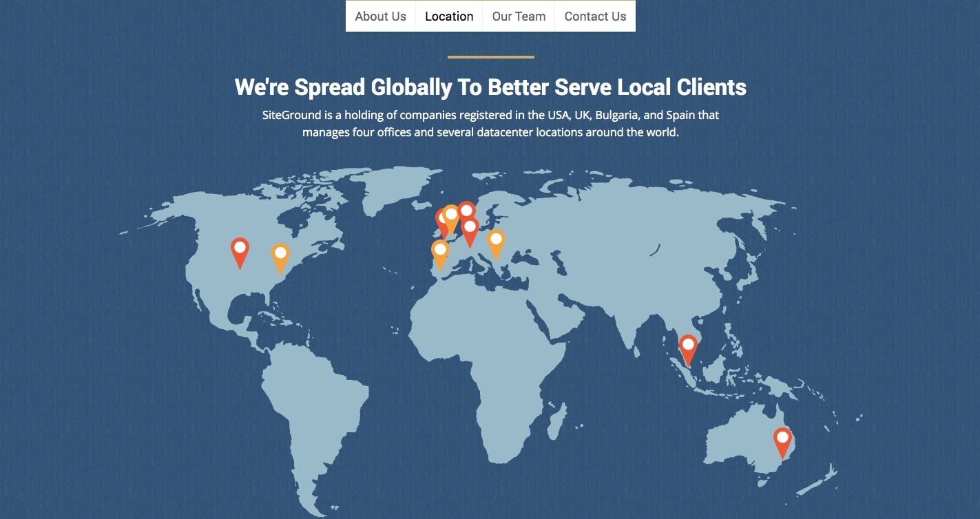
Task: Select the orange pin over Bulgaria
Action: (496, 245)
